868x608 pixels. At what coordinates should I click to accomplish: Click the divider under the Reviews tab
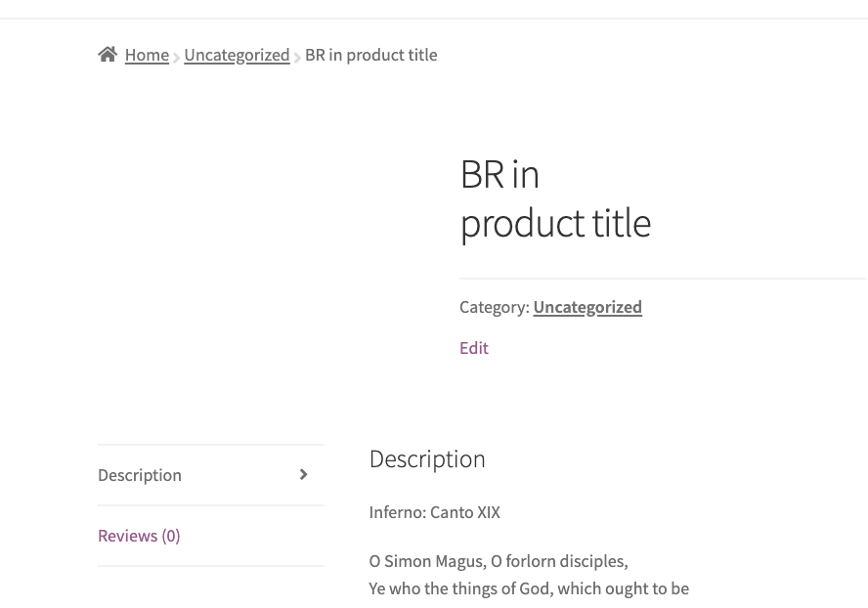click(x=211, y=565)
